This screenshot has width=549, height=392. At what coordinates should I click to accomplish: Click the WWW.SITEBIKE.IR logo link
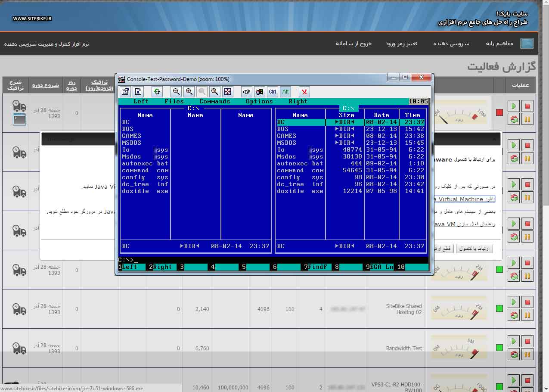pos(32,19)
